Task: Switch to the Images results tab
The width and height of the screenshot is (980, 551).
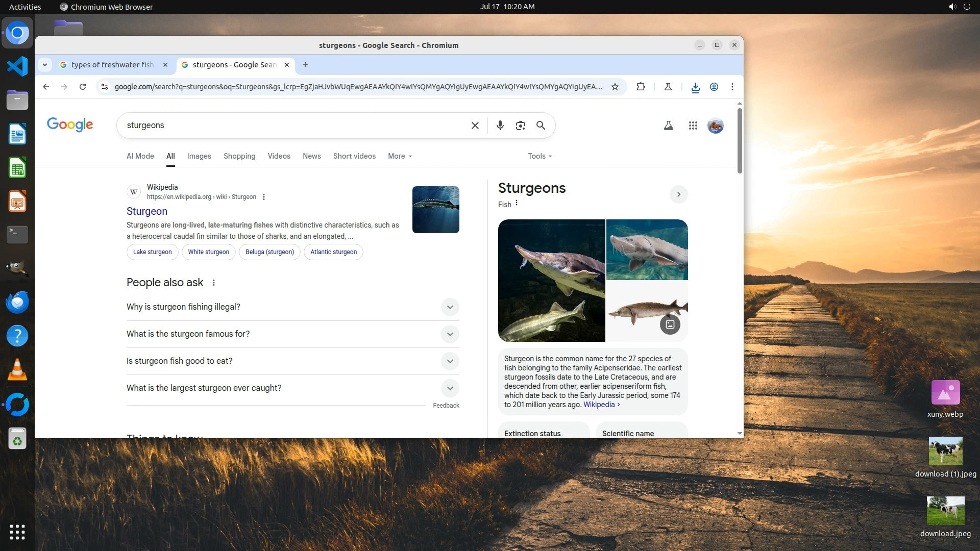Action: [x=199, y=156]
